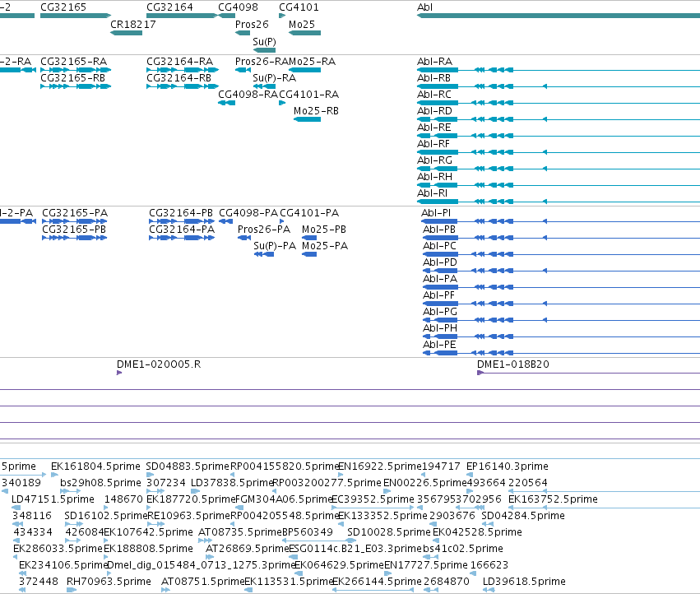The height and width of the screenshot is (594, 700).
Task: Click the Mo25 gene label
Action: point(302,24)
